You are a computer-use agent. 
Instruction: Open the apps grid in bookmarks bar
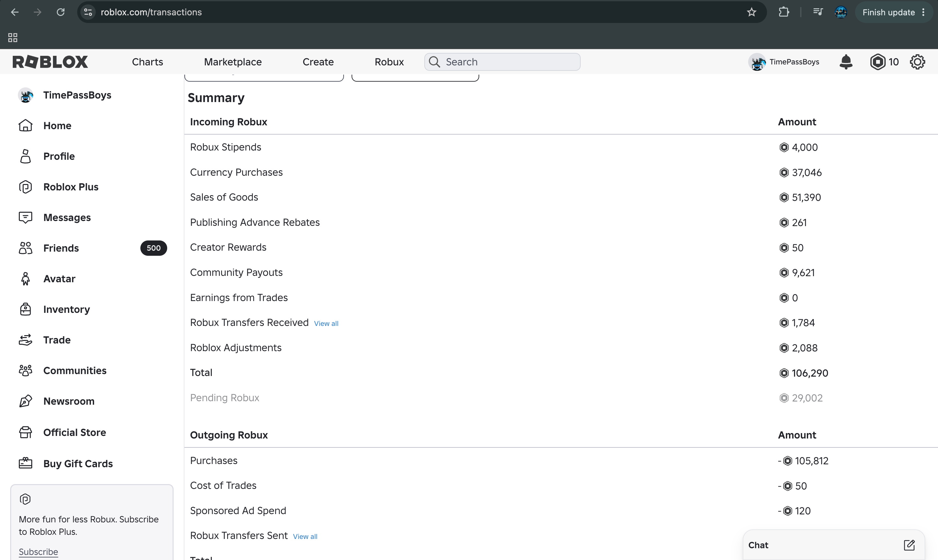[13, 37]
